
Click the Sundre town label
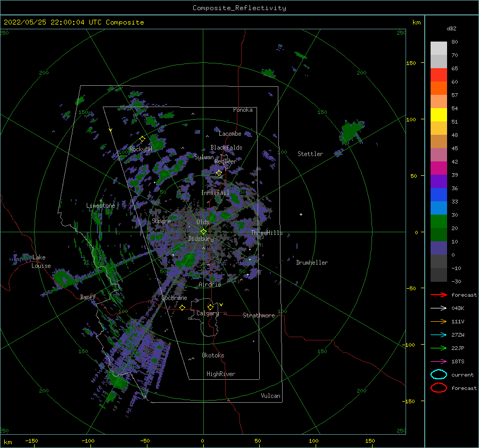click(x=161, y=221)
